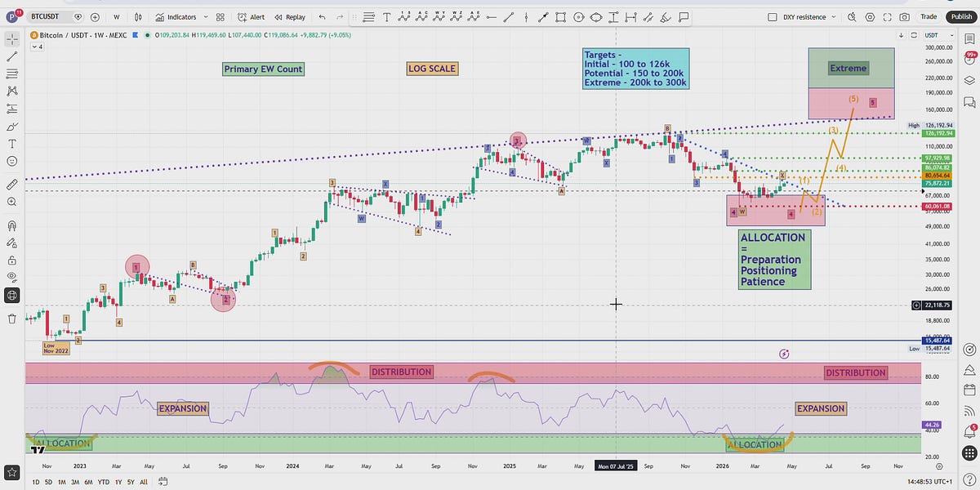The width and height of the screenshot is (980, 490).
Task: Toggle the symbol visibility eye icon
Action: pyautogui.click(x=78, y=16)
